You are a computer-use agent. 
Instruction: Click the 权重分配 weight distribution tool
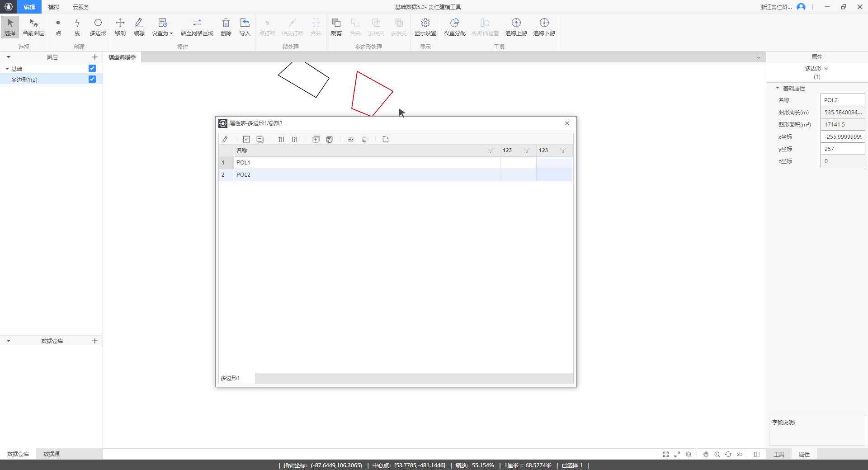[x=454, y=27]
